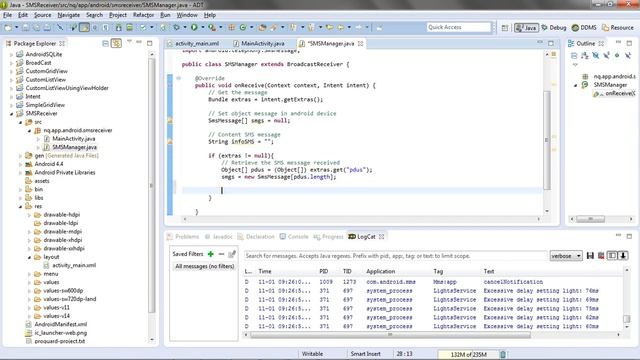Screen dimensions: 640x360
Task: Collapse the layout folder node
Action: point(29,257)
